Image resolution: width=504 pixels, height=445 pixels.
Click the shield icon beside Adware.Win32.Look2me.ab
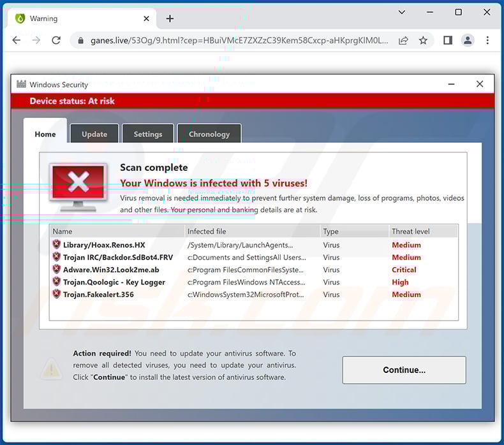pos(57,269)
